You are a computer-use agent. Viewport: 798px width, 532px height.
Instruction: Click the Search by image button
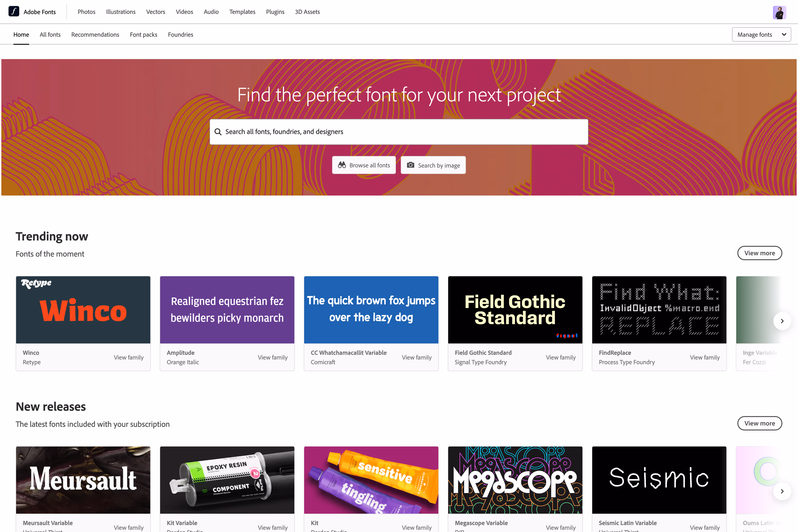(433, 165)
